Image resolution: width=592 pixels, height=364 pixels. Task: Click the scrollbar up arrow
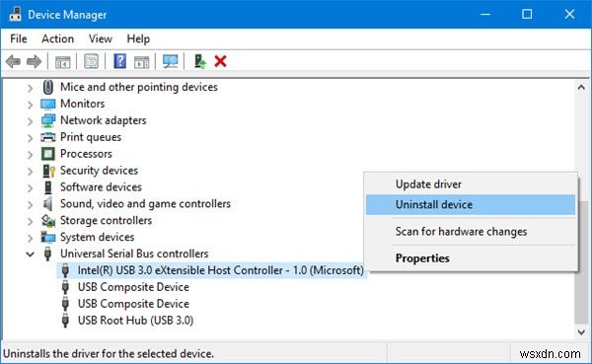[x=581, y=88]
